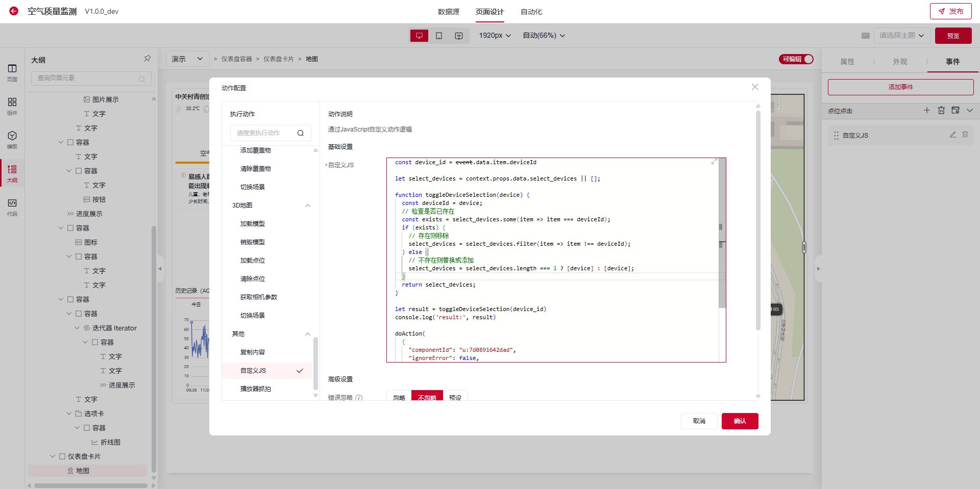Image resolution: width=980 pixels, height=489 pixels.
Task: Click the edit pencil for 自定义JS
Action: pyautogui.click(x=952, y=135)
